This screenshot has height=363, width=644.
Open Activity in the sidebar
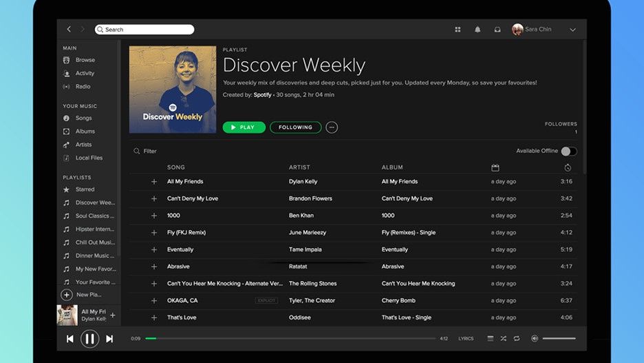point(85,73)
